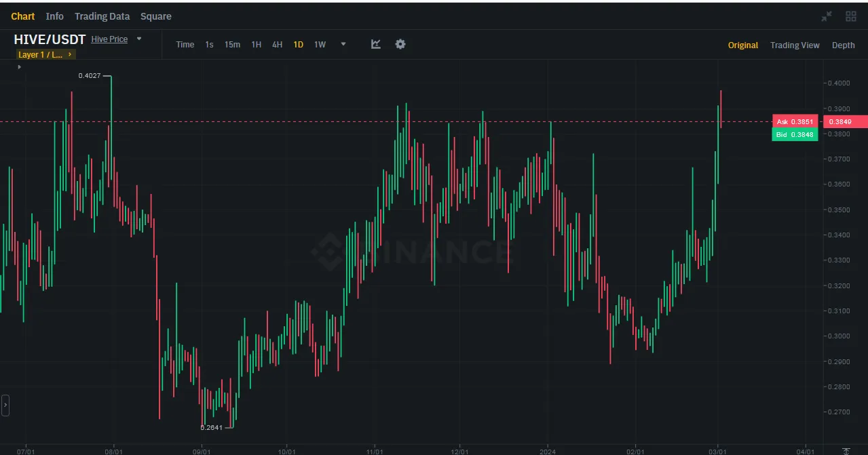The image size is (868, 455).
Task: Expand the small triangle legend toggle above the chart
Action: point(19,67)
